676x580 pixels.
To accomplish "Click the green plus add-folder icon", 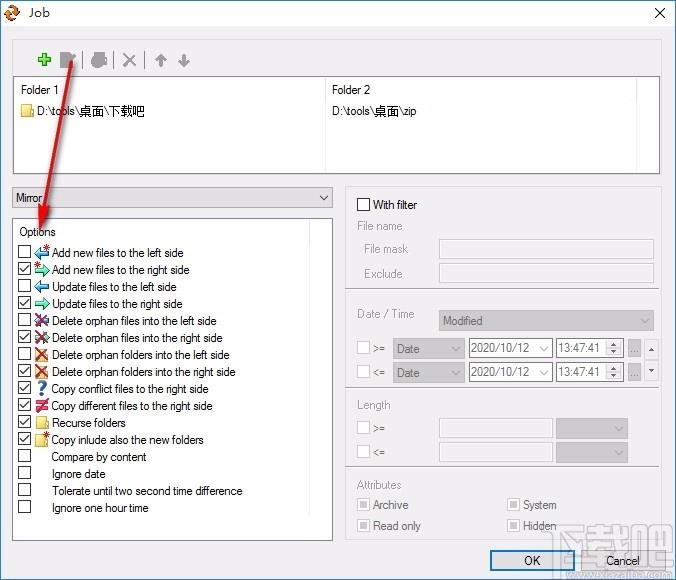I will [44, 60].
